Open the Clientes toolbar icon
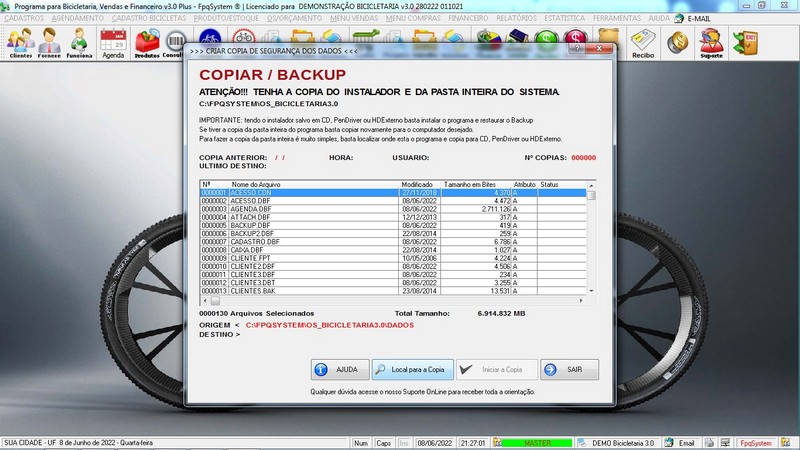 point(20,43)
